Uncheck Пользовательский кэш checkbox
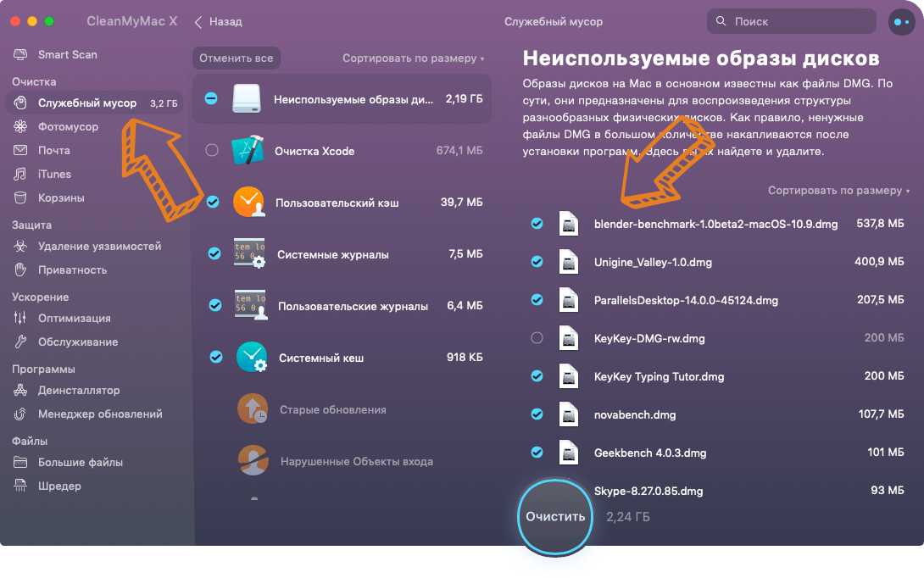 (213, 202)
